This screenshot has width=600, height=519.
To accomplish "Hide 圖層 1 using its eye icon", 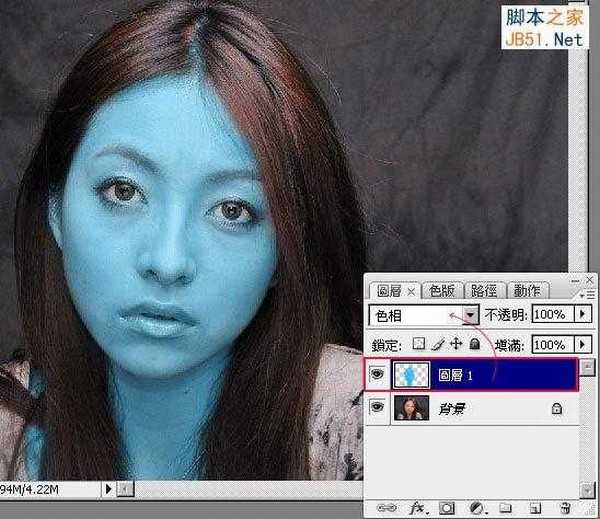I will coord(379,375).
